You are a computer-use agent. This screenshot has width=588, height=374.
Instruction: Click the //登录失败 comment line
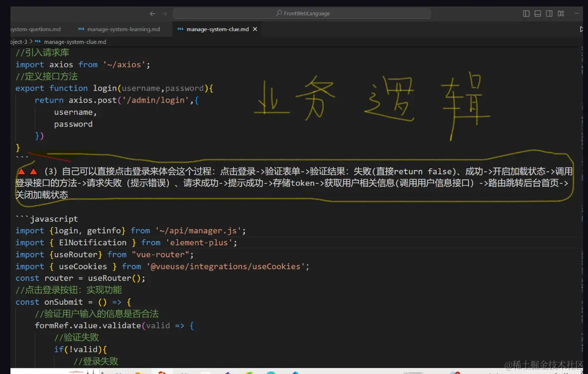point(96,362)
